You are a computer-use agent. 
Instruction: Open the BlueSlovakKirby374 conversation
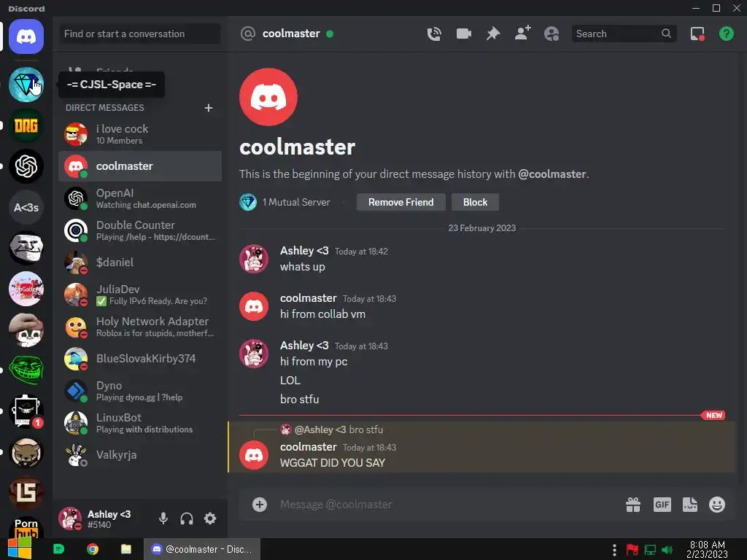click(x=140, y=359)
